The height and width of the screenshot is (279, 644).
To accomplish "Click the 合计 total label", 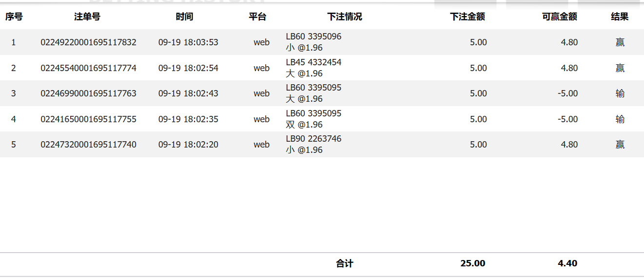I will tap(344, 263).
